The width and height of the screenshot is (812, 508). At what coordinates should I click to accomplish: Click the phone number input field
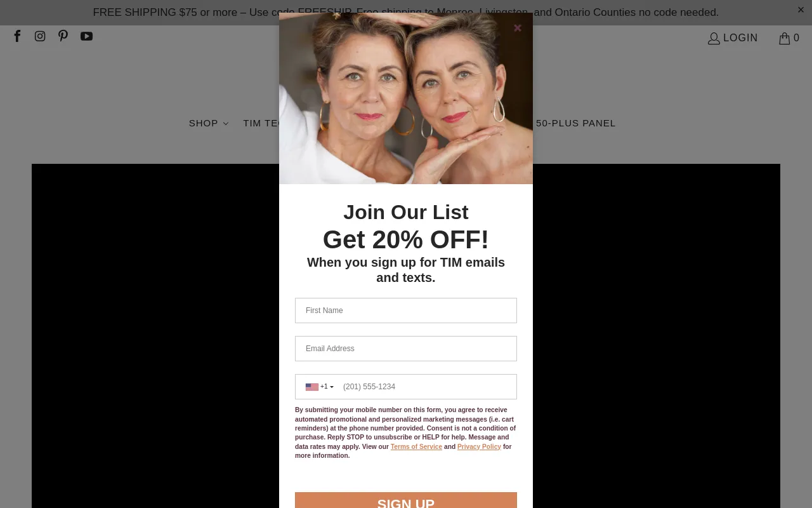click(427, 387)
